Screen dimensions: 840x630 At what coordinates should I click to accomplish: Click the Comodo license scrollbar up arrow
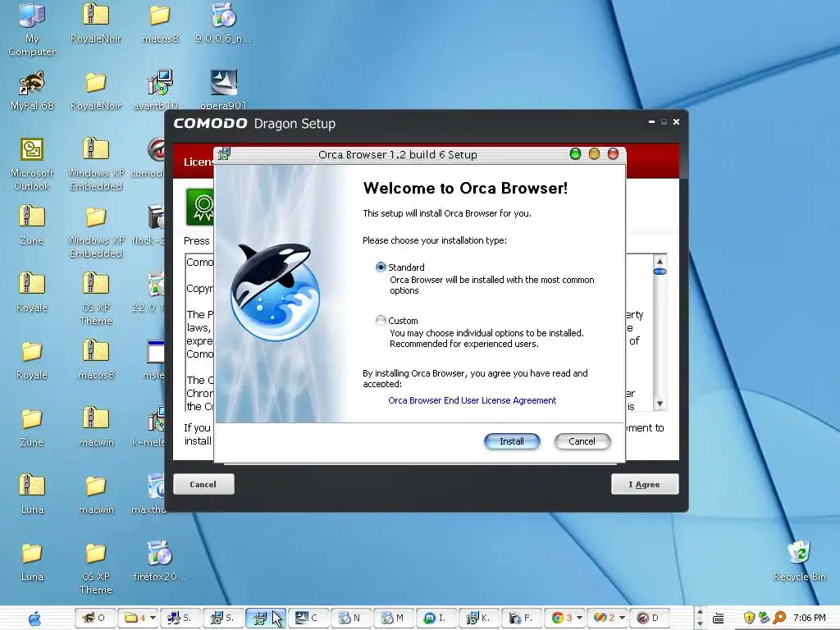click(x=660, y=261)
